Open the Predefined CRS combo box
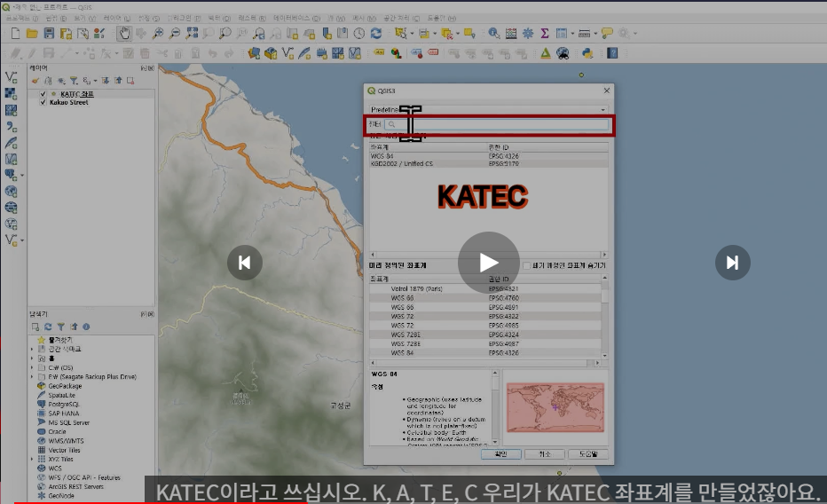This screenshot has width=827, height=504. click(488, 110)
